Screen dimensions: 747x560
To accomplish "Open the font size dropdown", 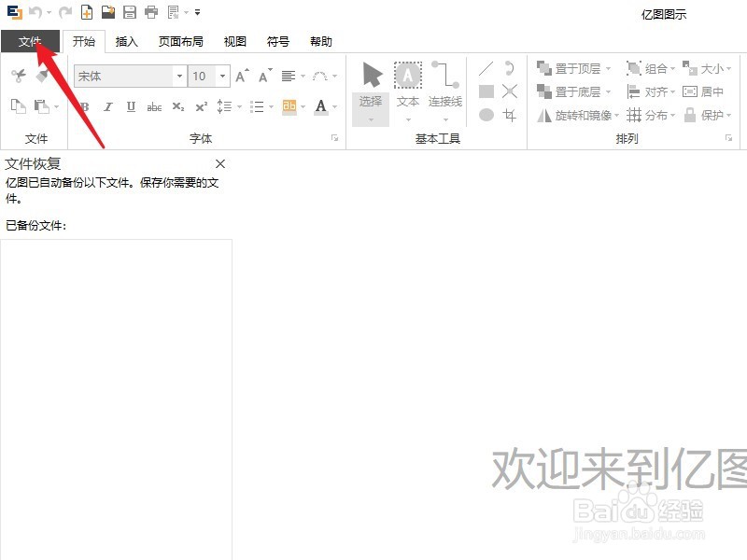I will [x=221, y=76].
